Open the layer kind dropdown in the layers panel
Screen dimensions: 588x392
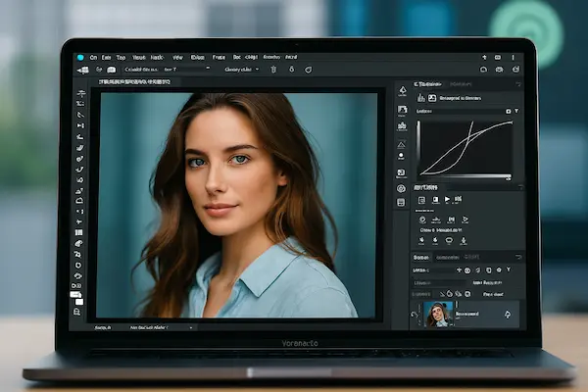tap(432, 270)
